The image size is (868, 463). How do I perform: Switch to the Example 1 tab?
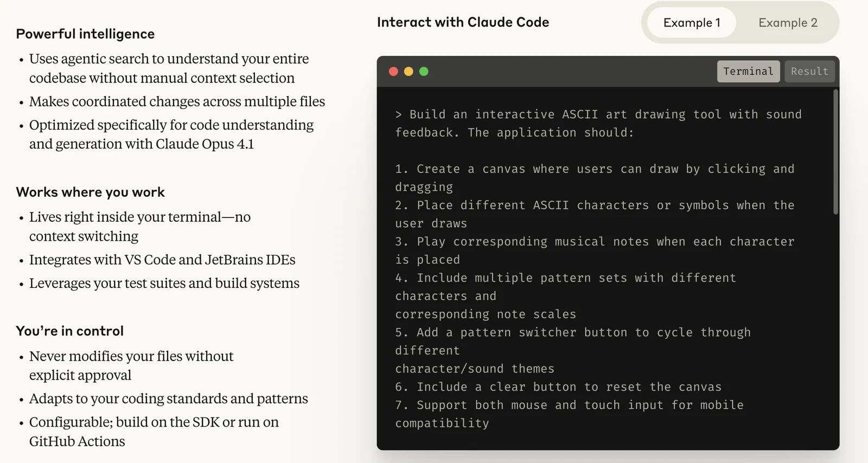click(x=692, y=23)
